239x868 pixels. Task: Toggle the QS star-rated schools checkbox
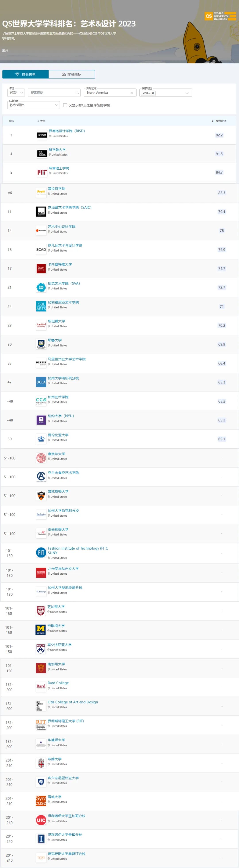[65, 105]
